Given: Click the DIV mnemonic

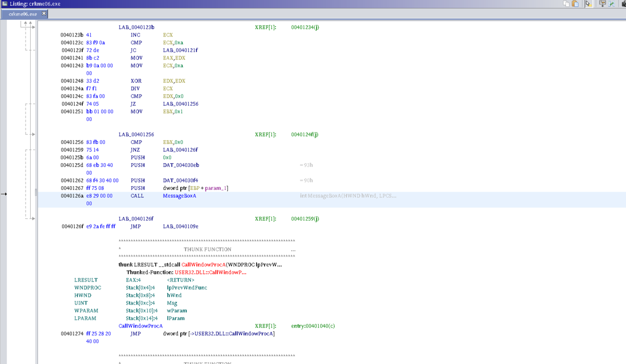Looking at the screenshot, I should [135, 89].
